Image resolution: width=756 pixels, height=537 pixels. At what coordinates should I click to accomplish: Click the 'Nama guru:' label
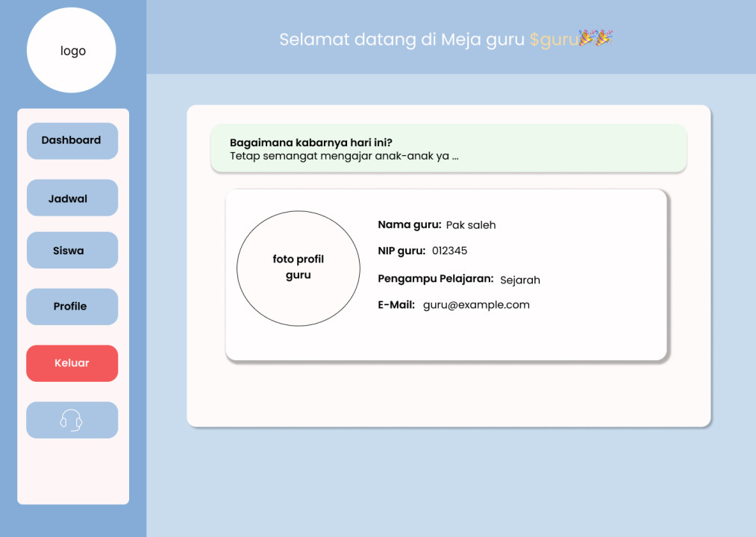(x=409, y=224)
